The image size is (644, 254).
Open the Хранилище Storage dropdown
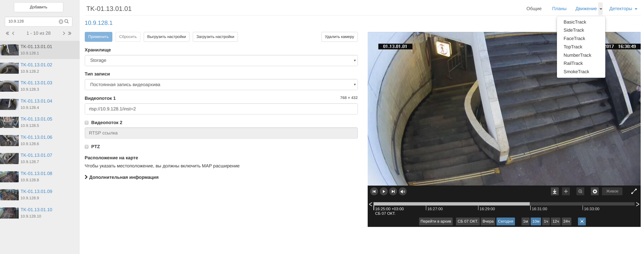pyautogui.click(x=221, y=61)
